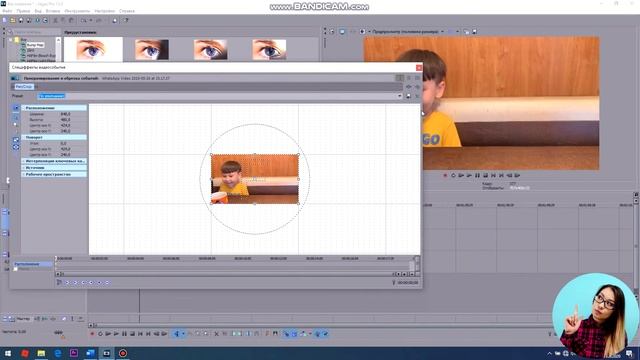Jump to the last keyframe

[x=91, y=282]
